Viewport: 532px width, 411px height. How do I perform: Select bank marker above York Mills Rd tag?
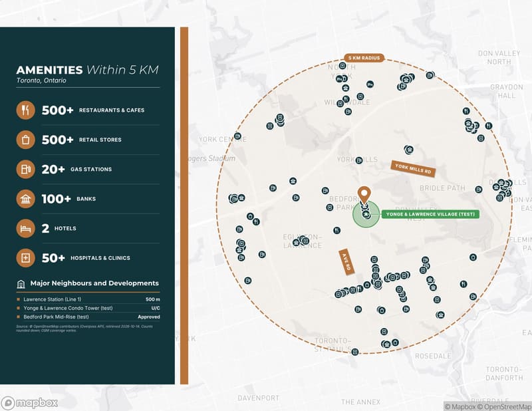(x=409, y=150)
